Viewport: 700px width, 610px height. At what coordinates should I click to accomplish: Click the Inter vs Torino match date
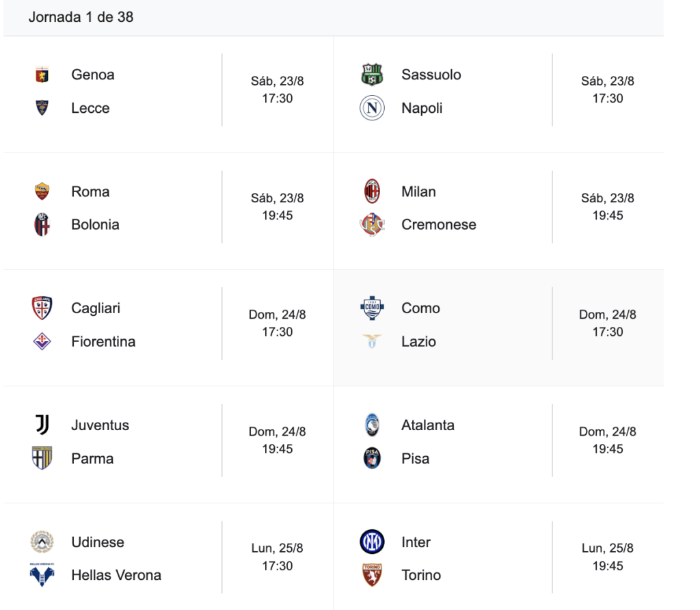click(x=608, y=548)
